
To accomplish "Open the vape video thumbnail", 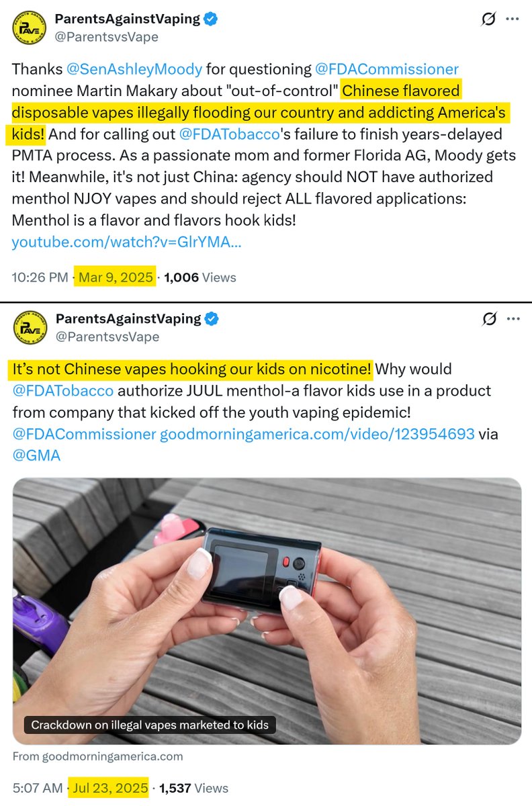I will coord(267,609).
